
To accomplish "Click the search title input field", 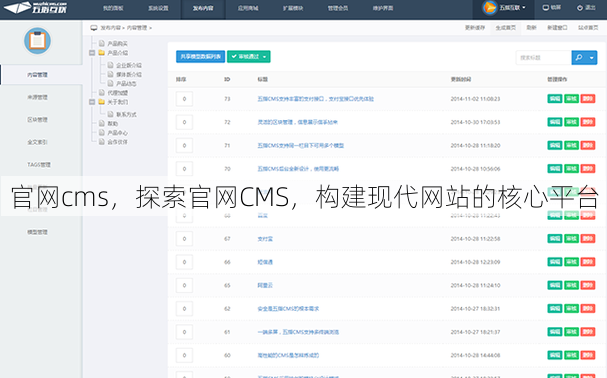I will (544, 58).
